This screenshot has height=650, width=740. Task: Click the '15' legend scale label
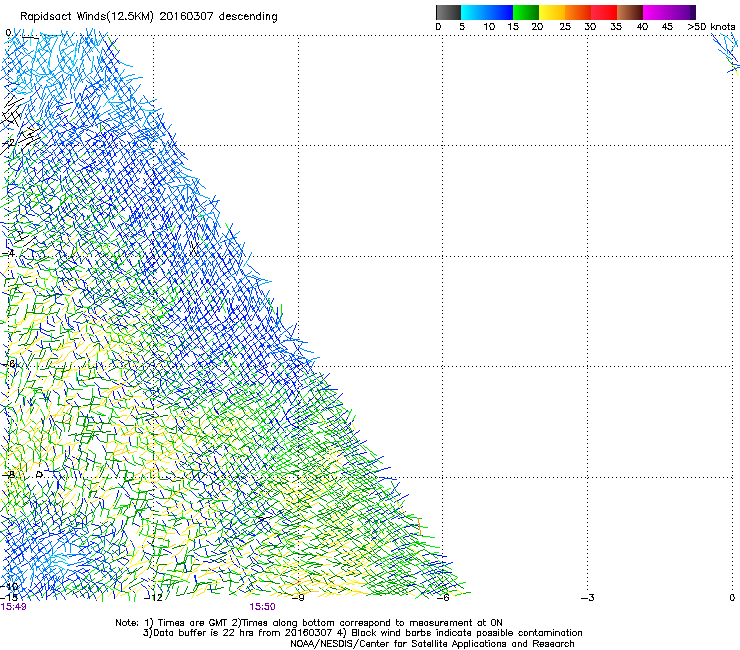pos(513,27)
